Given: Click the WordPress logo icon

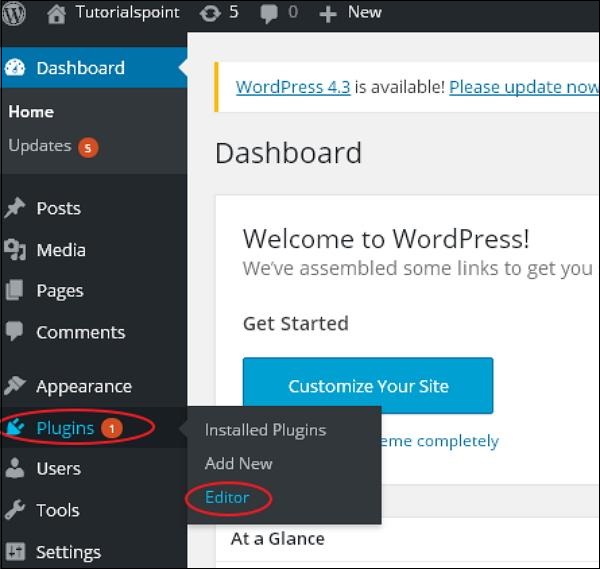Looking at the screenshot, I should pyautogui.click(x=14, y=13).
